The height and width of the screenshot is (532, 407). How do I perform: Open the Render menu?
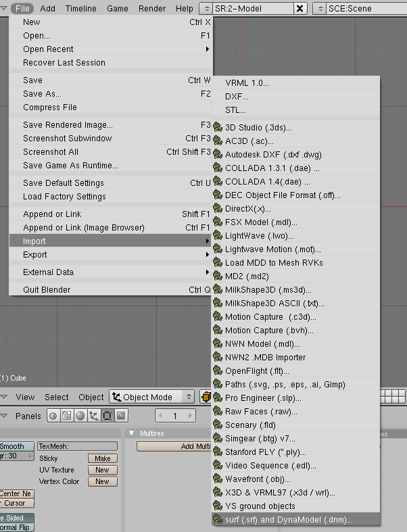click(x=152, y=9)
